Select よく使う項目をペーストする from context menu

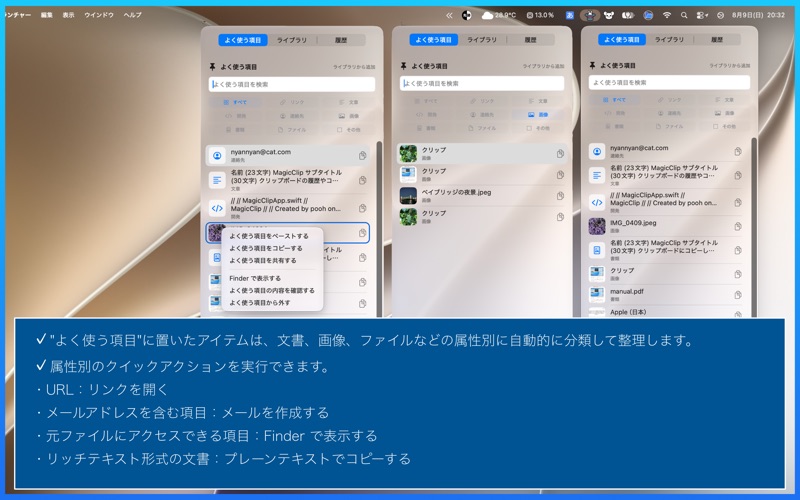pyautogui.click(x=269, y=236)
